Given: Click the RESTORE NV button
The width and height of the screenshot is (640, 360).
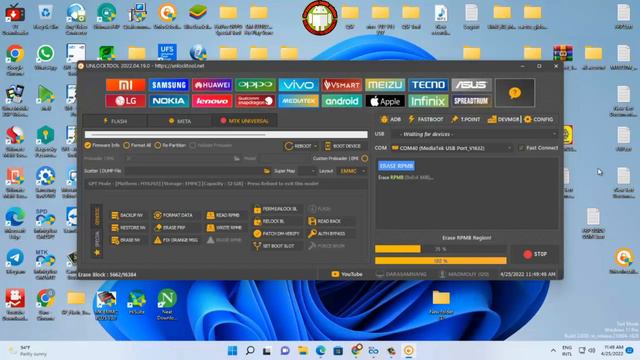Looking at the screenshot, I should [x=129, y=228].
